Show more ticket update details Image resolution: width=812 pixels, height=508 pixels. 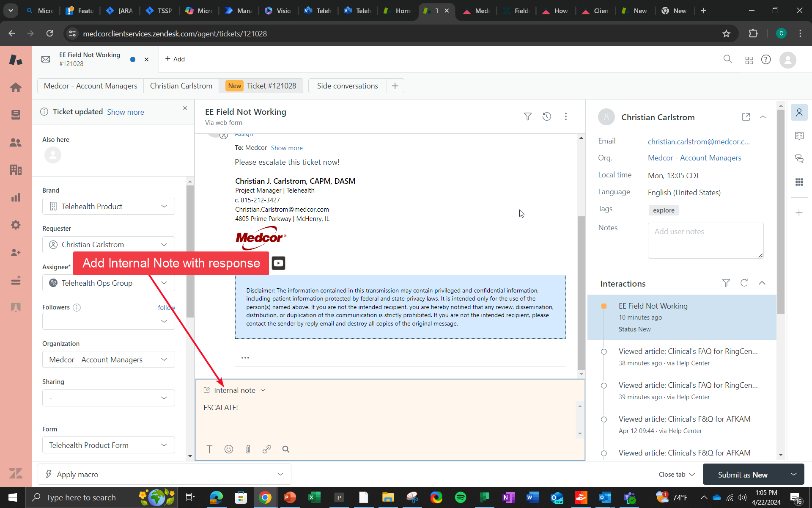(125, 112)
